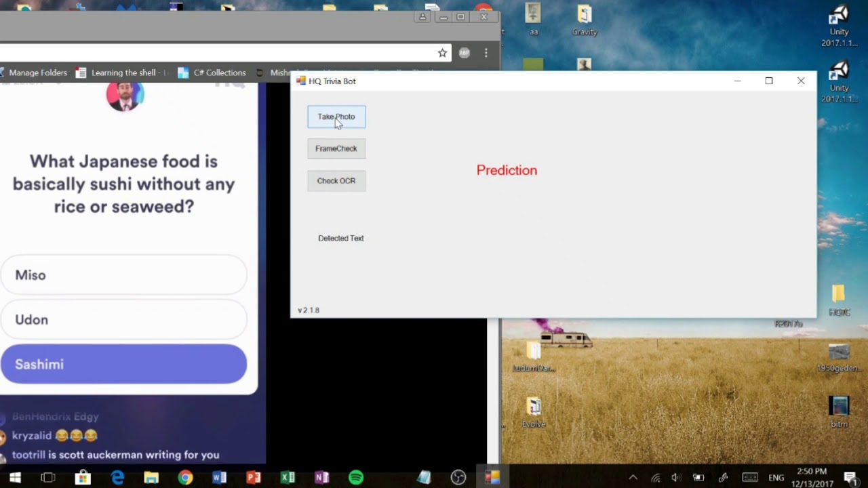Open the Action Center notifications icon
Screen dimensions: 868x488
point(850,478)
